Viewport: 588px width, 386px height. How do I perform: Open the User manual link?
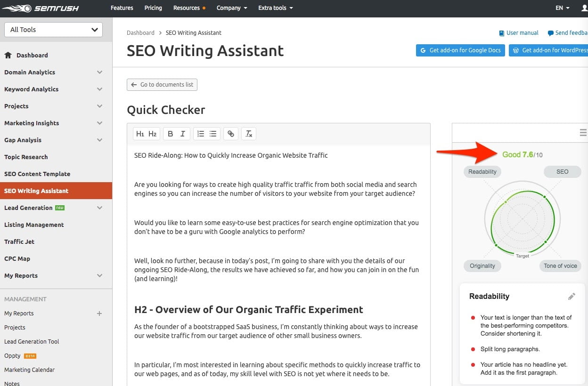point(519,33)
